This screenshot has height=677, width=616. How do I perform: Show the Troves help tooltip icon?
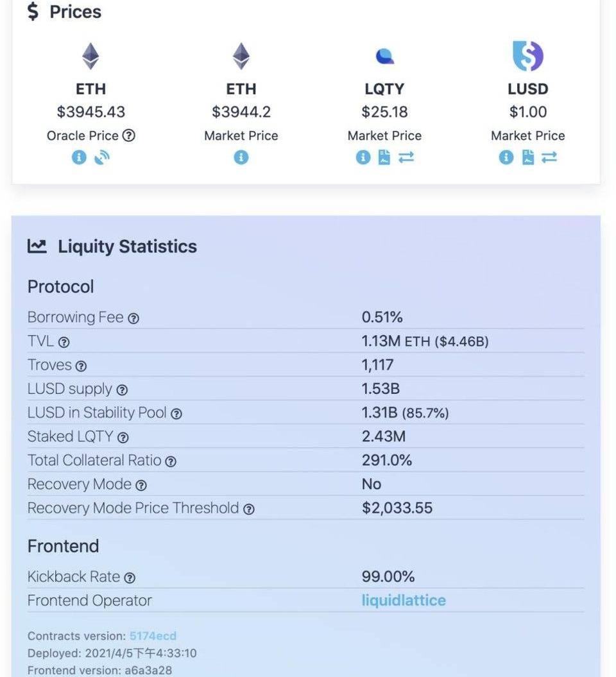(x=81, y=366)
